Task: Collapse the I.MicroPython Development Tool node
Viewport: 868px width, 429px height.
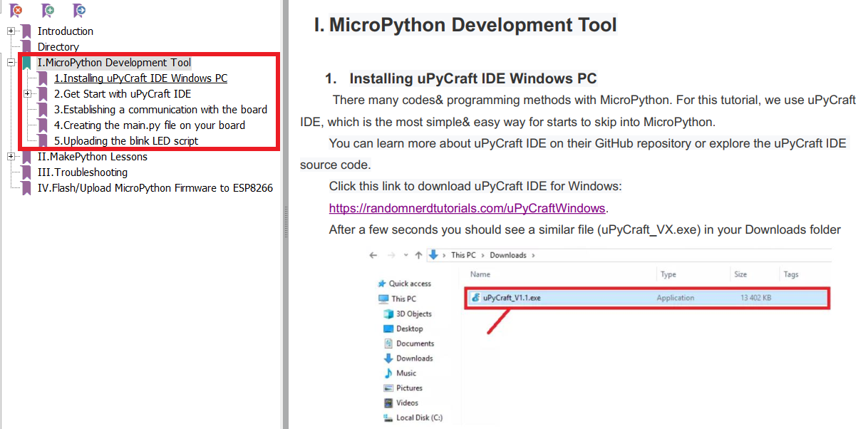Action: [11, 63]
